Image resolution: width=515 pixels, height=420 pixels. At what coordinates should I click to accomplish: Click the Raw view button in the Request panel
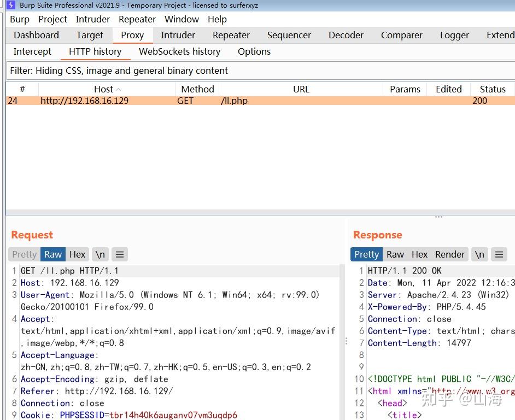pyautogui.click(x=52, y=254)
